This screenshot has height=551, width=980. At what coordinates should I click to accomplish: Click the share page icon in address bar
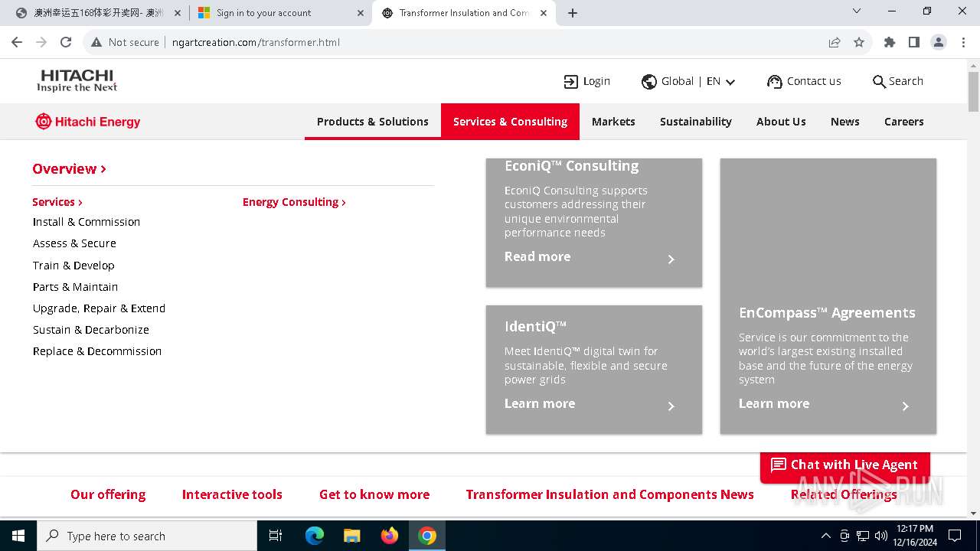pyautogui.click(x=835, y=42)
